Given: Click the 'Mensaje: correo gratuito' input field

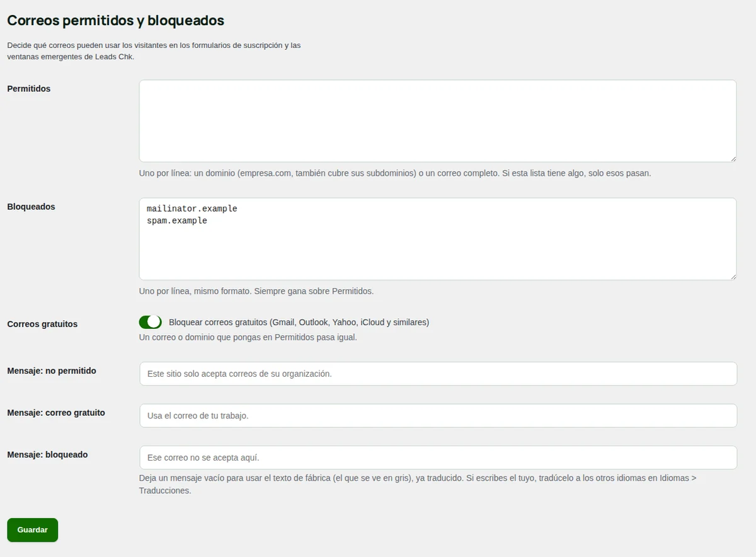Looking at the screenshot, I should coord(438,416).
